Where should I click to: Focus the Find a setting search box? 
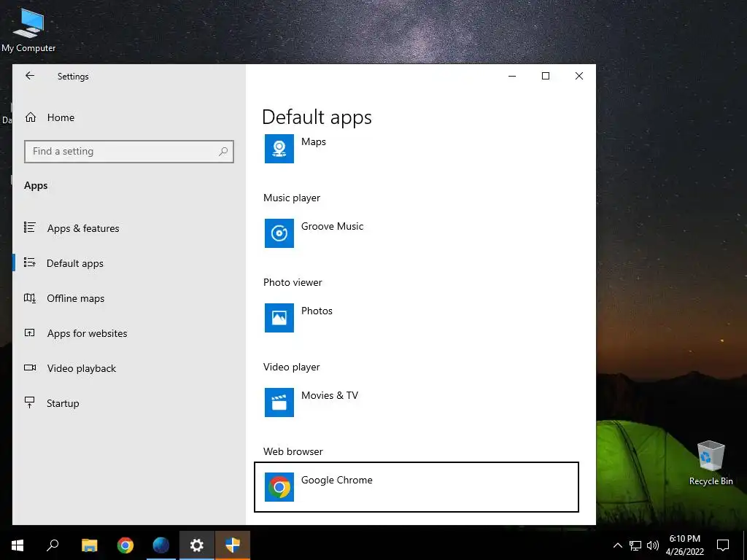128,152
